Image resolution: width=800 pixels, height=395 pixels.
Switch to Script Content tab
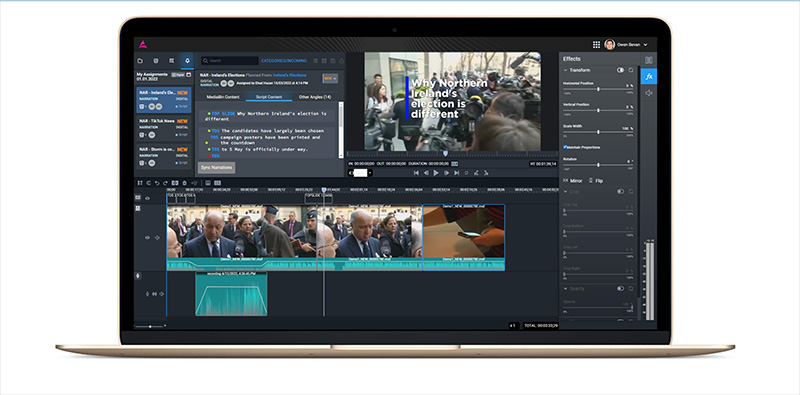coord(269,96)
